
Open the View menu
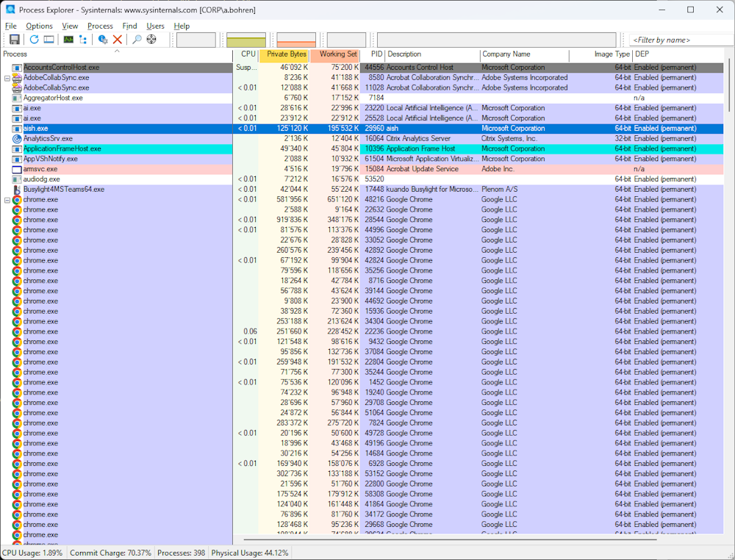pyautogui.click(x=70, y=26)
